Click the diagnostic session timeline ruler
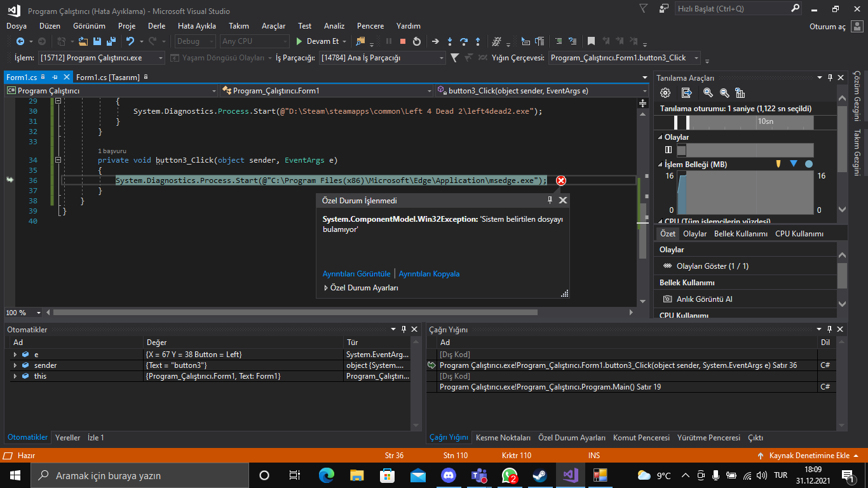The width and height of the screenshot is (868, 488). coord(743,121)
